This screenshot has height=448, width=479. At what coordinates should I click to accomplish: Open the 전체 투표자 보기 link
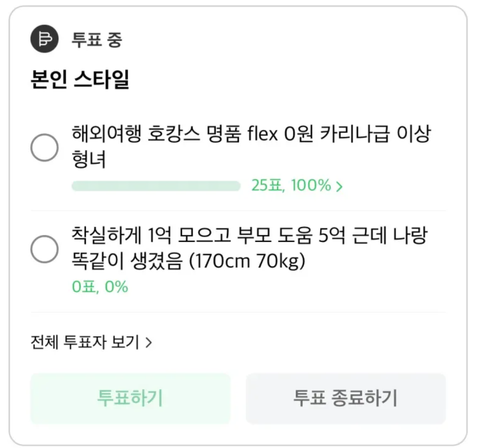pos(85,342)
